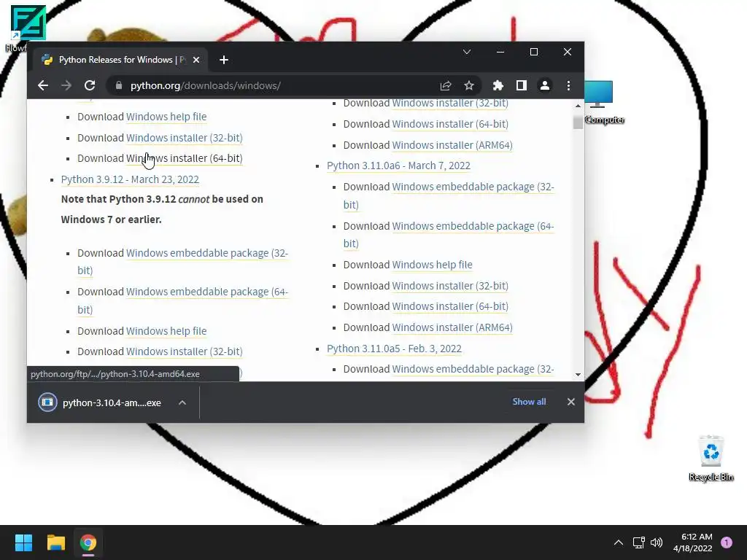Close the Python Releases tab

196,60
